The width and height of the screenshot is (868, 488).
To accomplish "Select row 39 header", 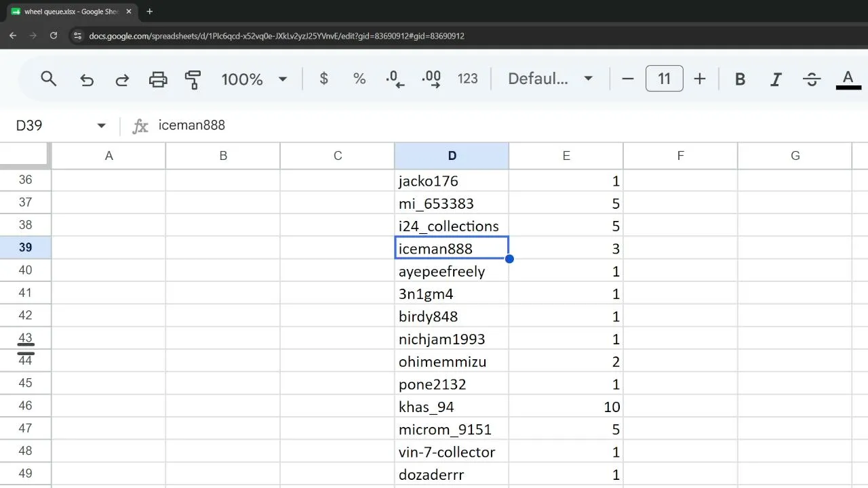I will [25, 248].
